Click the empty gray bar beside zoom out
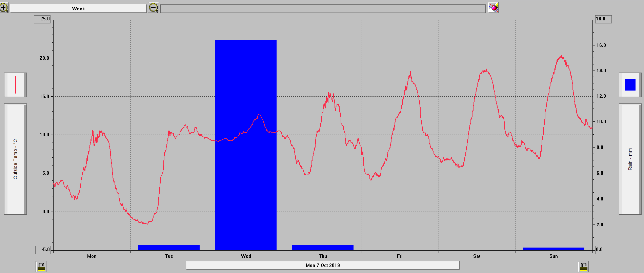This screenshot has width=644, height=273. click(x=323, y=8)
